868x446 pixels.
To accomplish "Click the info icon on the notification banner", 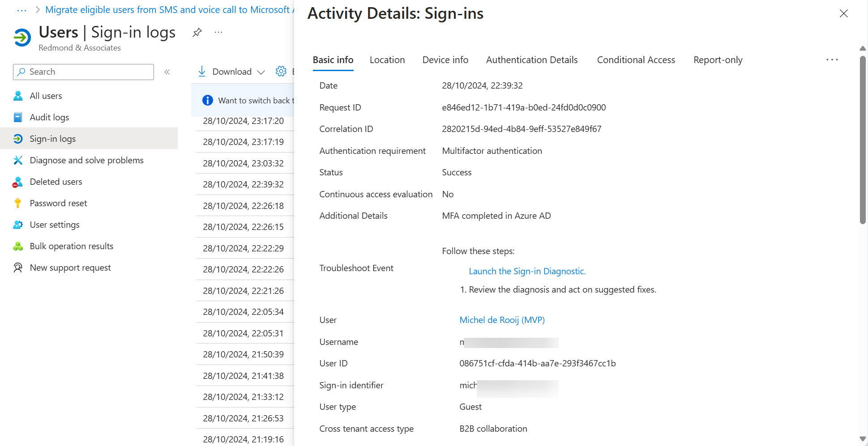I will [x=207, y=100].
